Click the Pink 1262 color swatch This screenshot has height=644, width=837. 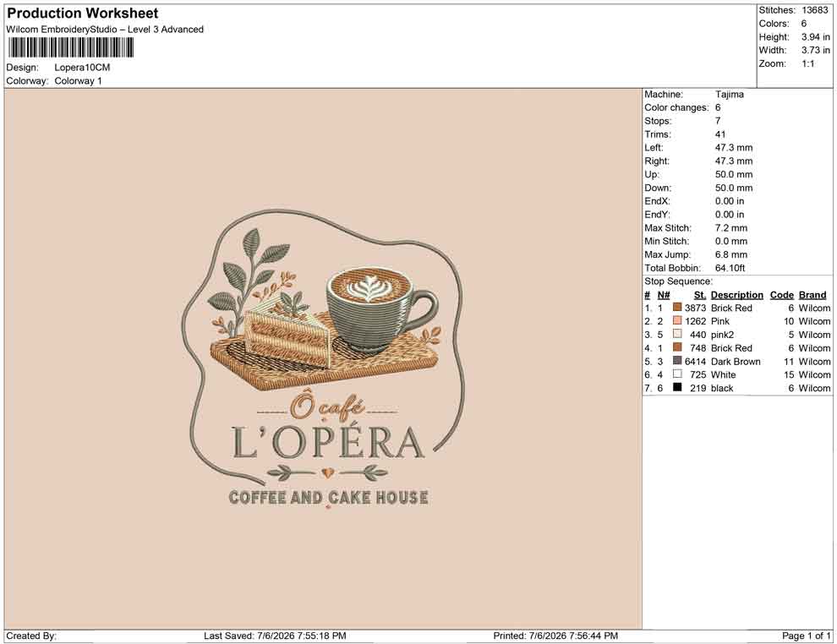coord(677,320)
